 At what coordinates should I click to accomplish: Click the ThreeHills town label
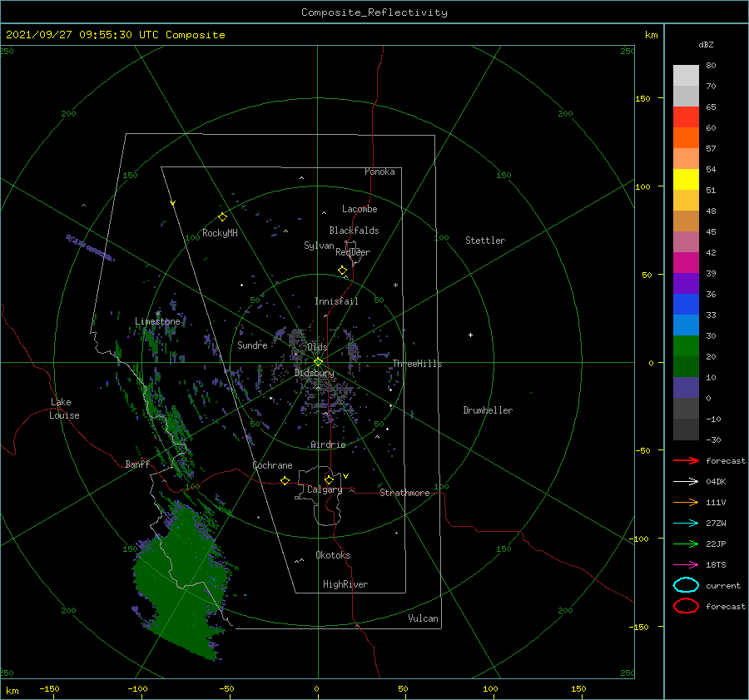pyautogui.click(x=418, y=364)
